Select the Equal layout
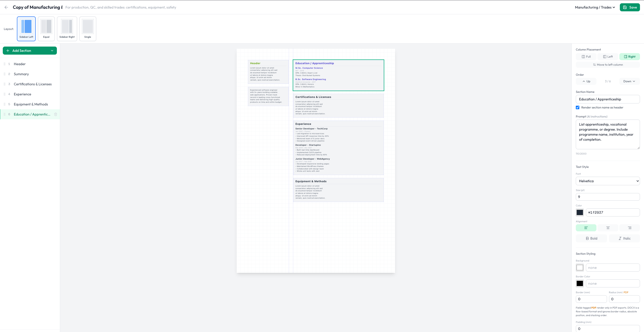The width and height of the screenshot is (644, 332). click(46, 29)
